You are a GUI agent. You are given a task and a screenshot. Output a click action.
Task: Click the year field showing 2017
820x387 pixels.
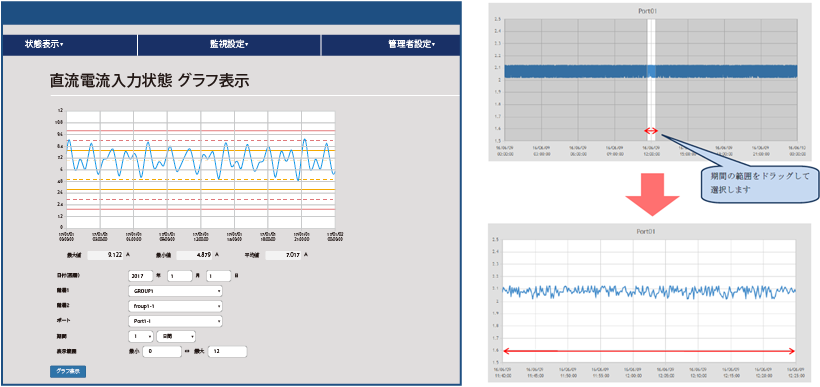tap(141, 276)
